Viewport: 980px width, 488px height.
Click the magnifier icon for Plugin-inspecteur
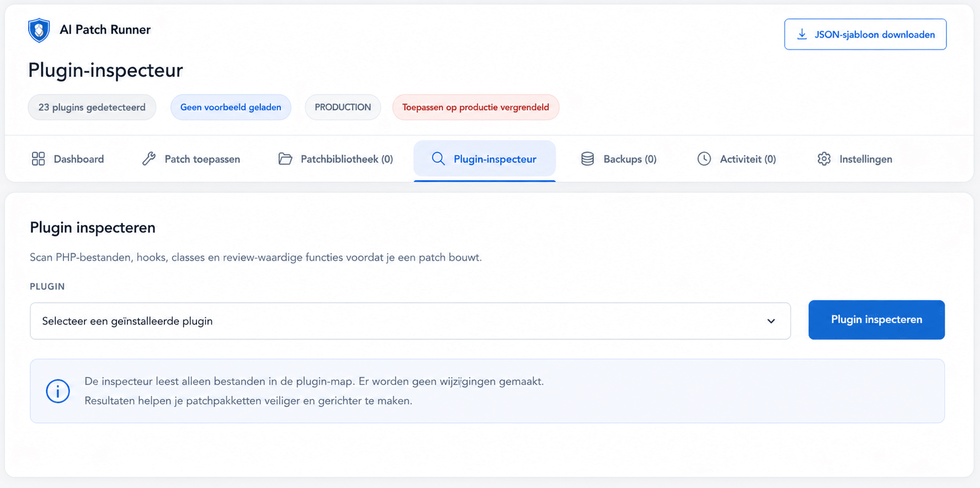coord(438,159)
